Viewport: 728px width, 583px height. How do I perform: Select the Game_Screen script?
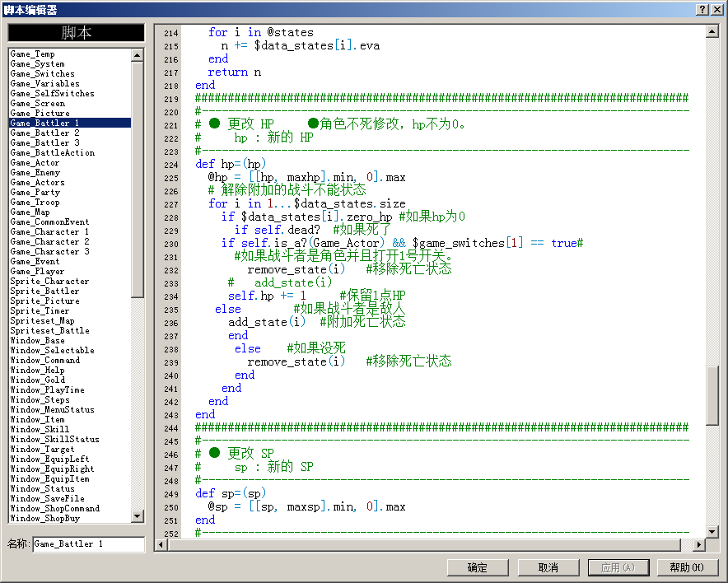point(70,103)
